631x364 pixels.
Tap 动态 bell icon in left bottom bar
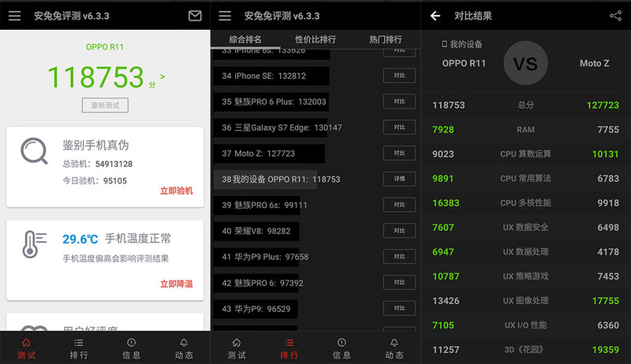184,343
